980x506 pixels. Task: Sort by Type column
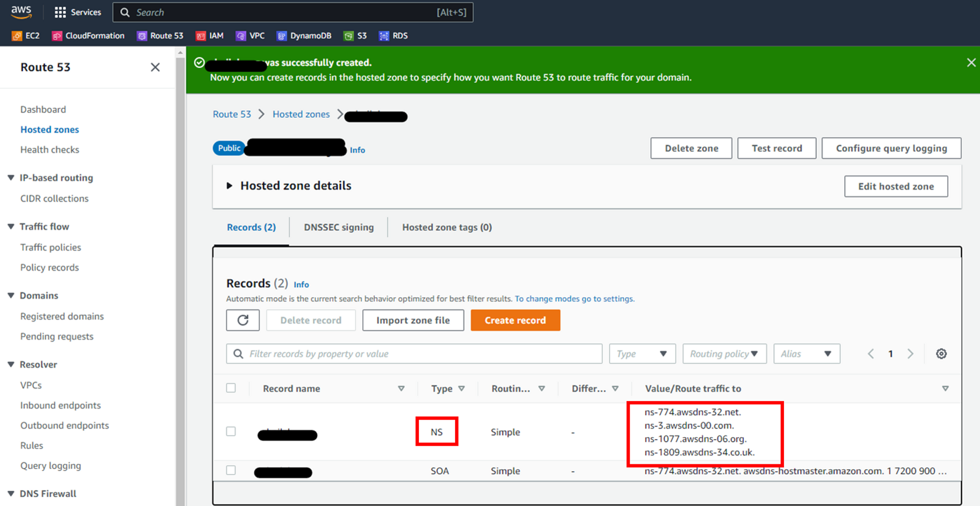[461, 388]
